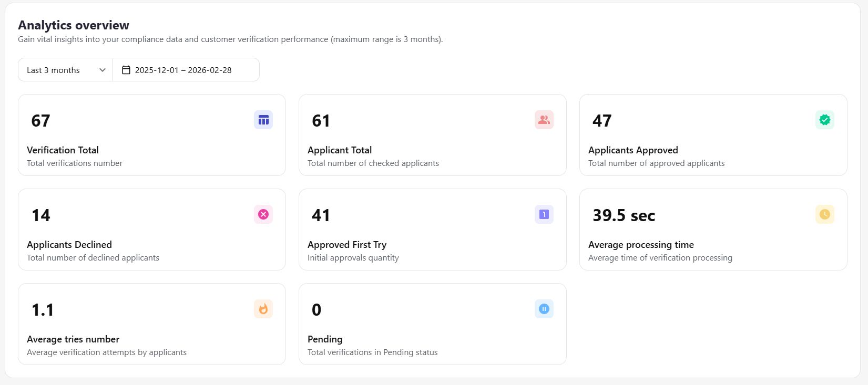
Task: Click the purple Approved First Try icon
Action: 544,214
